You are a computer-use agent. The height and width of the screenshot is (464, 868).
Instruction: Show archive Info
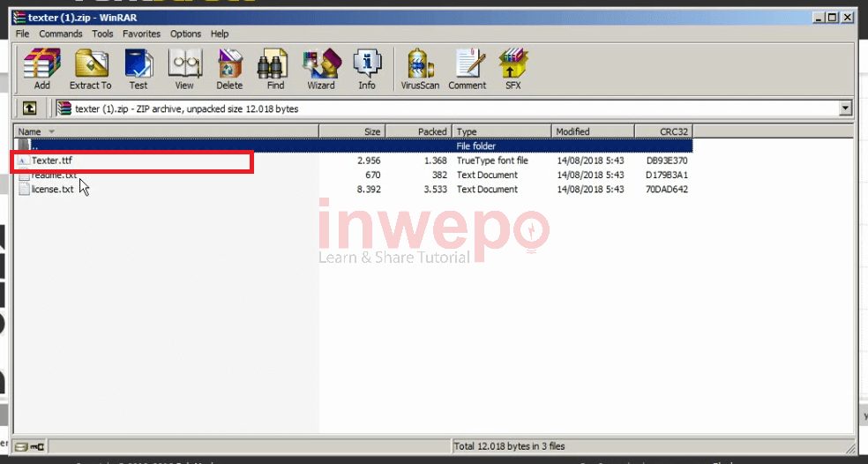coord(367,69)
